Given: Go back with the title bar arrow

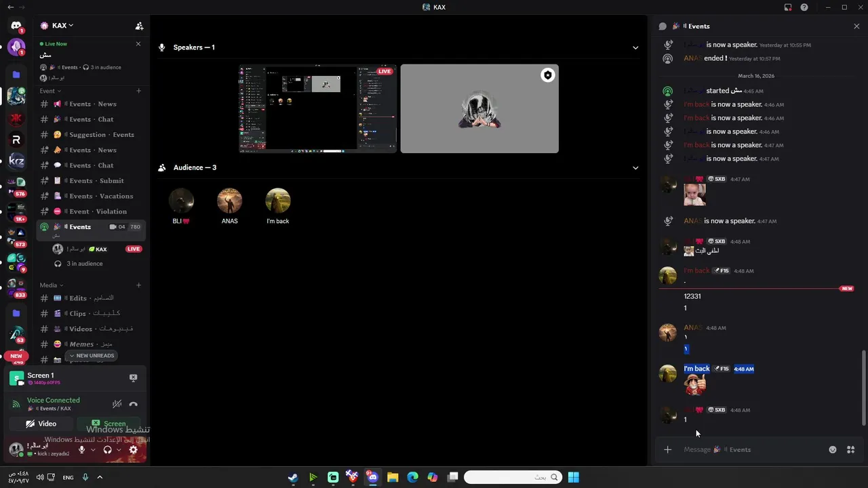Looking at the screenshot, I should [10, 7].
